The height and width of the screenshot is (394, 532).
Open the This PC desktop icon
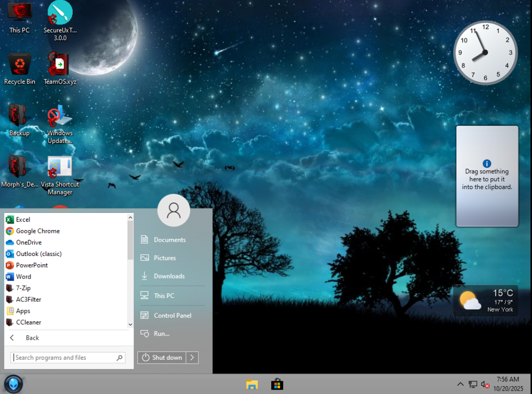20,17
